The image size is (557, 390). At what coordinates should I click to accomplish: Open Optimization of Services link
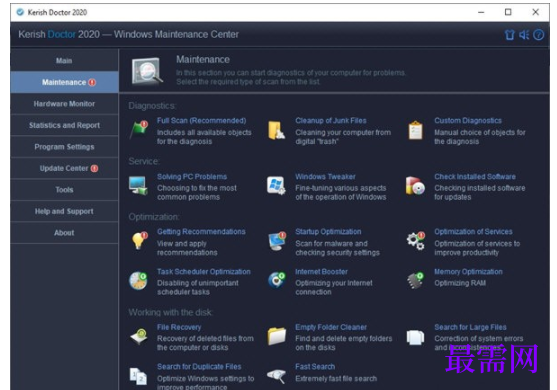(473, 232)
